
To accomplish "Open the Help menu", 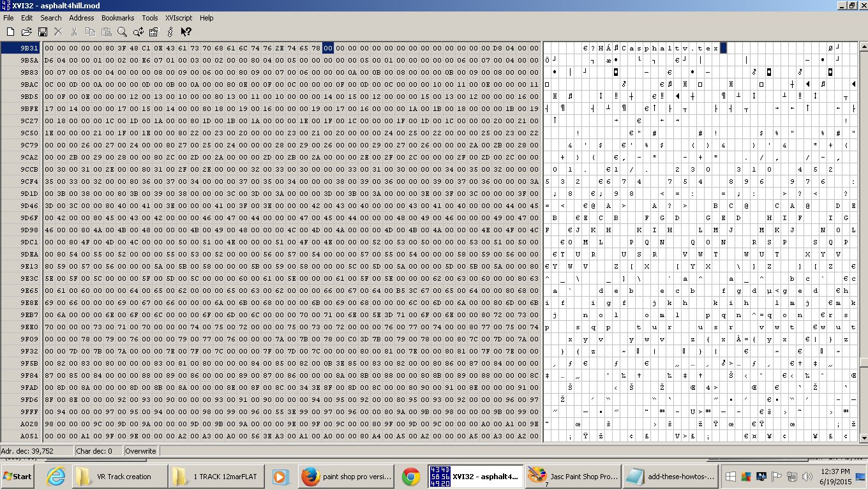I will coord(207,18).
